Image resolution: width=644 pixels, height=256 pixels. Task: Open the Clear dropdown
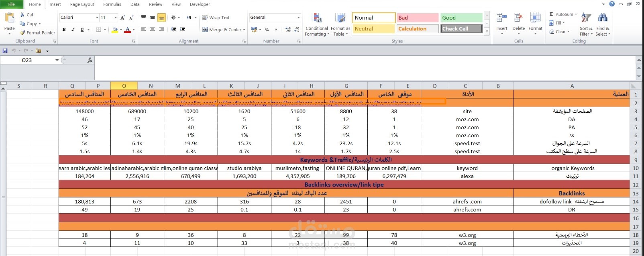559,32
